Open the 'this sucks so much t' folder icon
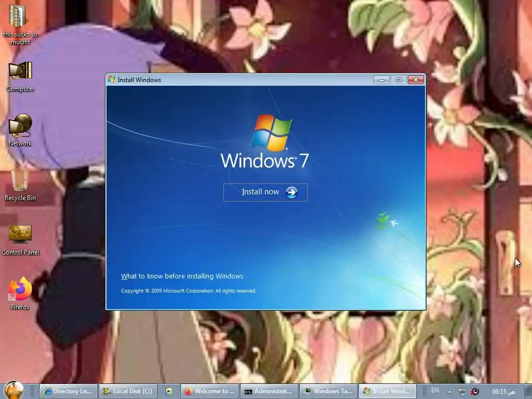The height and width of the screenshot is (399, 532). coord(20,24)
